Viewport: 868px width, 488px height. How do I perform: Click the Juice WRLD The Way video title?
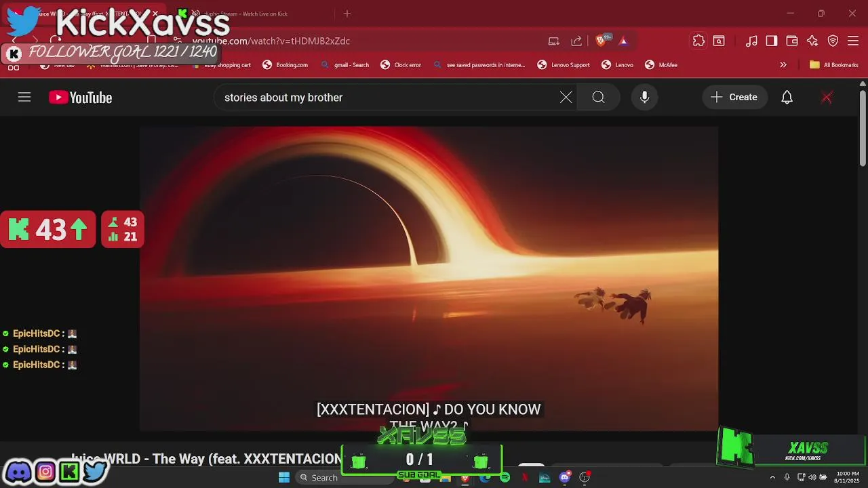[x=206, y=459]
